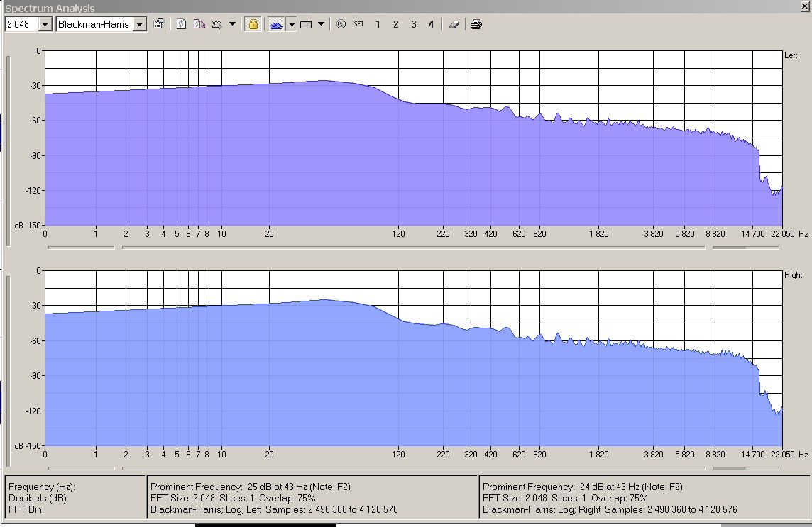The height and width of the screenshot is (527, 812).
Task: Click the real-time monitoring icon
Action: pyautogui.click(x=217, y=24)
